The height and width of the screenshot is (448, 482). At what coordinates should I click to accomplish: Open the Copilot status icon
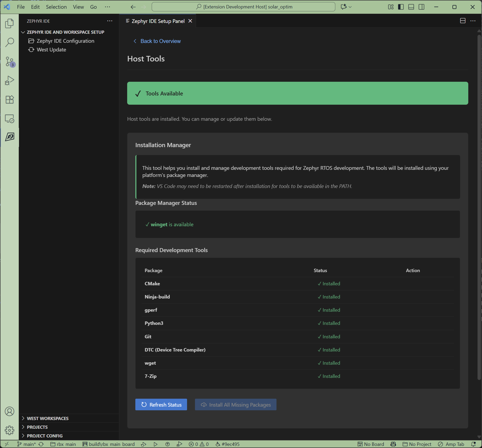tap(393, 444)
